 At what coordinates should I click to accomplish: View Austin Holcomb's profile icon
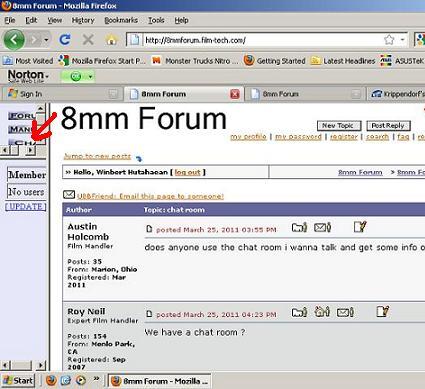coord(299,228)
